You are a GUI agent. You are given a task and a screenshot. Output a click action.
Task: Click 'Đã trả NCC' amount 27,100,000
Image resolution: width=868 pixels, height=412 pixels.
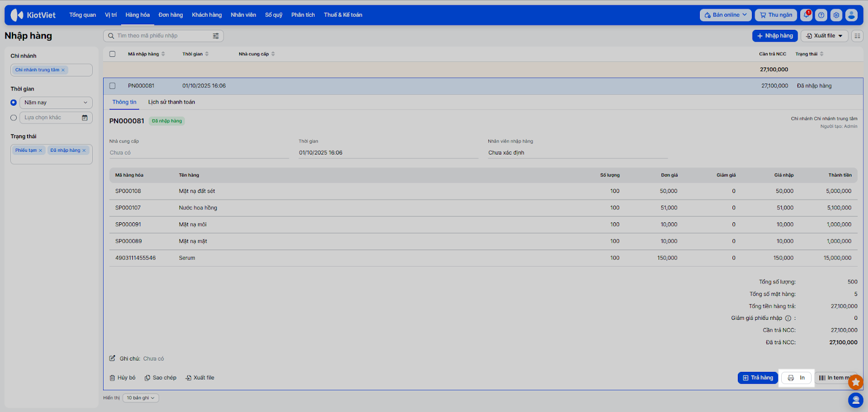(x=843, y=343)
